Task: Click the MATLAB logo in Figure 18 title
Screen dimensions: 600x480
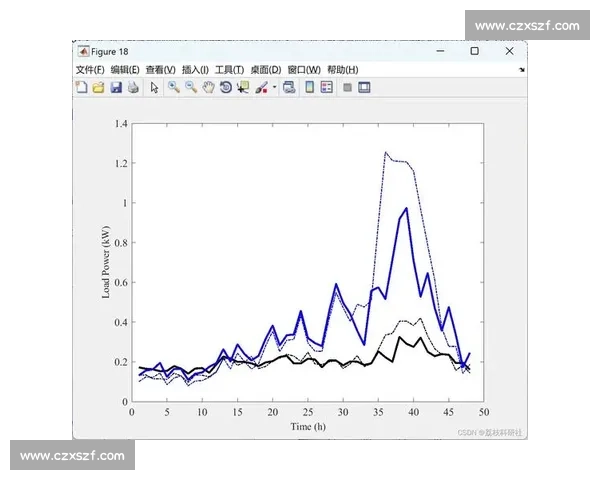Action: [83, 51]
